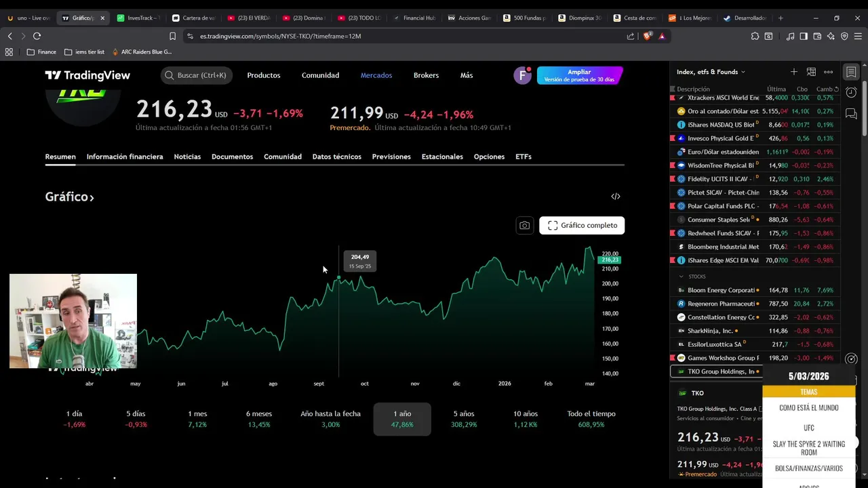Go back to the previous page
Screen dimensions: 868x488
point(9,36)
